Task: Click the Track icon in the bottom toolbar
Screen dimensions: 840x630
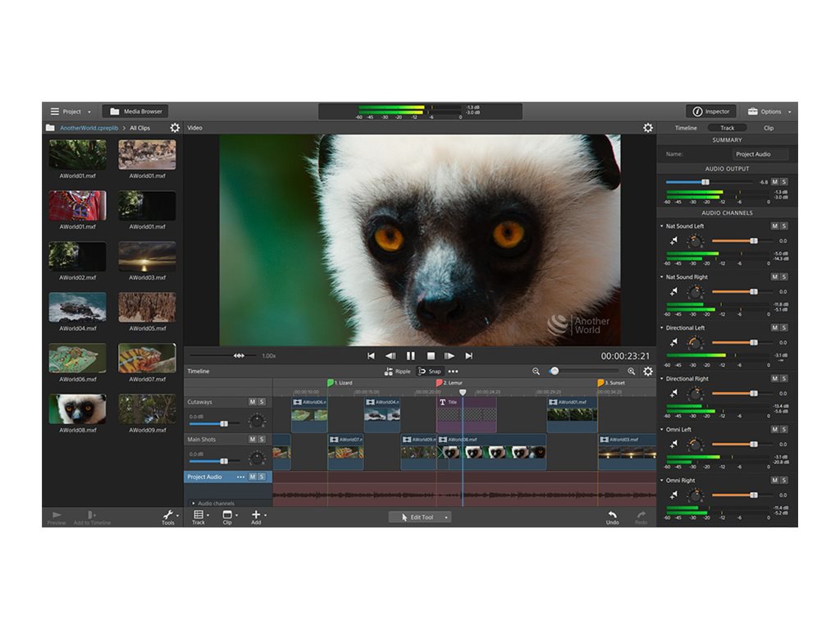Action: click(x=199, y=515)
